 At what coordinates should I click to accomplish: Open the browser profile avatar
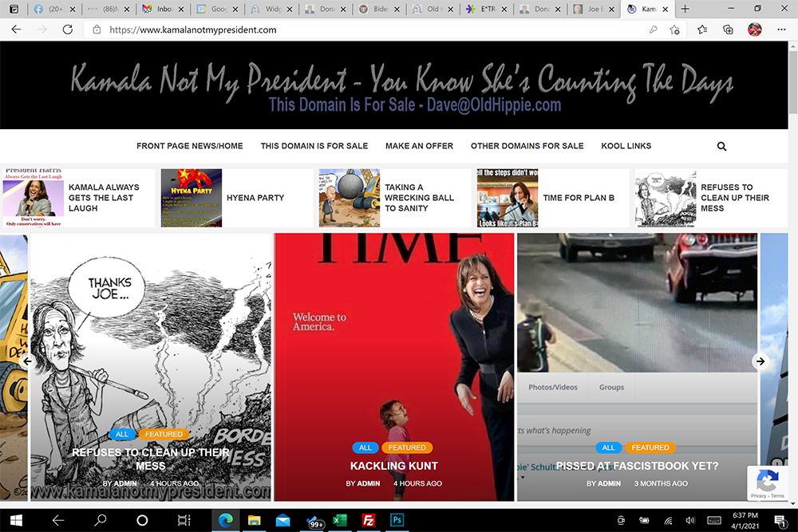755,30
